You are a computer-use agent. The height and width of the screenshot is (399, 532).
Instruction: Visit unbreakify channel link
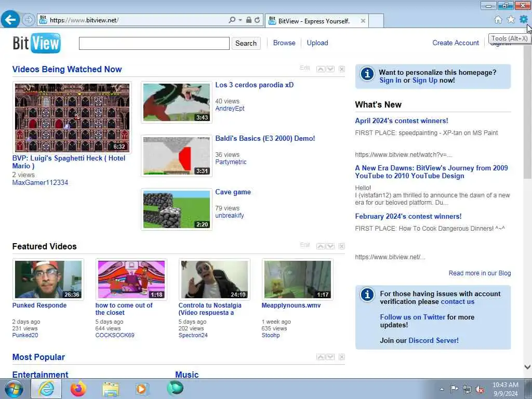tap(229, 216)
